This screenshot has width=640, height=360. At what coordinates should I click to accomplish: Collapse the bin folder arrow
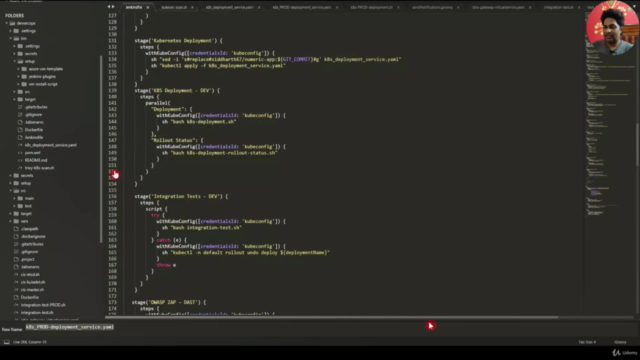pyautogui.click(x=11, y=38)
